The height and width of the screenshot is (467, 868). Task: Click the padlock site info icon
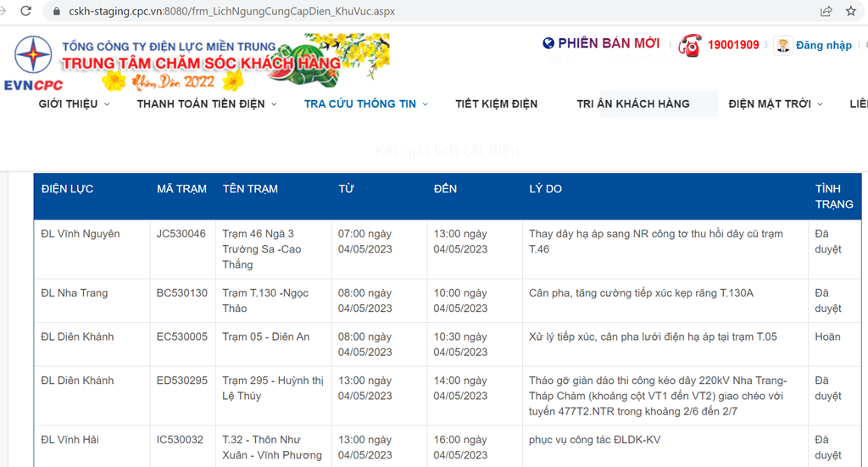[57, 12]
